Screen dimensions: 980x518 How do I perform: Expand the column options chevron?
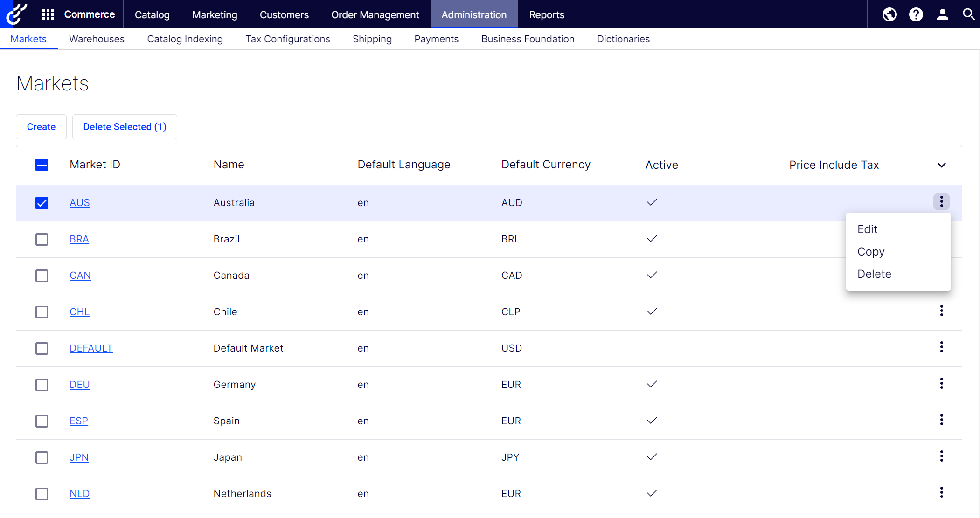pos(942,165)
